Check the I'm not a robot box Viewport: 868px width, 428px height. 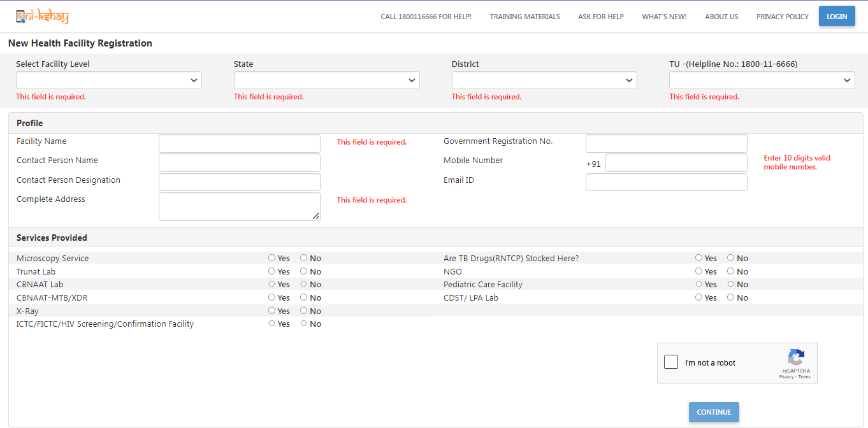pyautogui.click(x=671, y=362)
